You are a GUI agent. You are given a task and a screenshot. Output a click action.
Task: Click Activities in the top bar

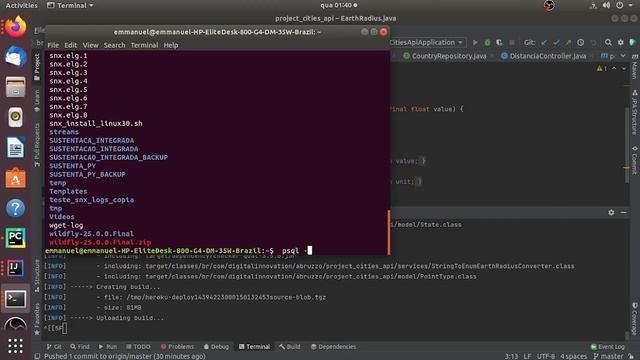21,5
